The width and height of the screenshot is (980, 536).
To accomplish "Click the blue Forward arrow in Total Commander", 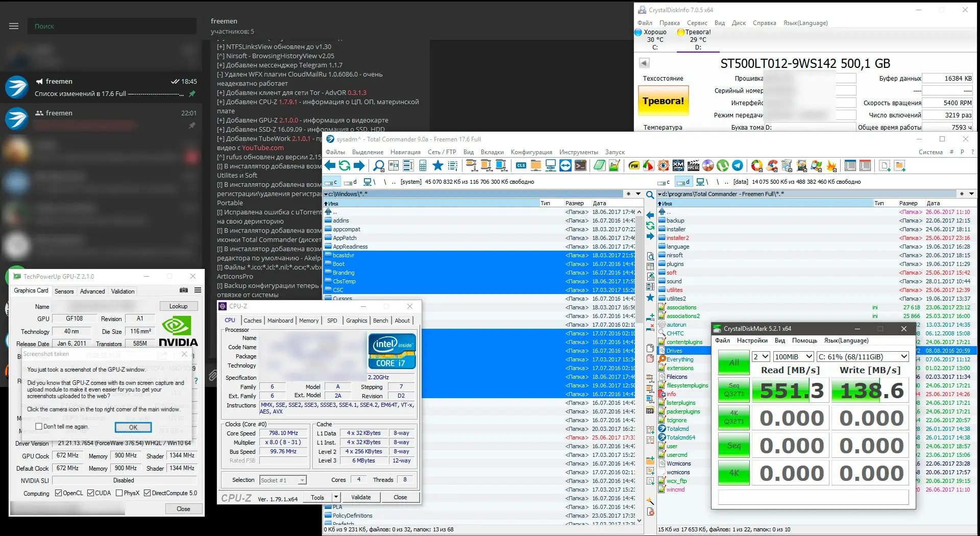I will click(x=359, y=165).
